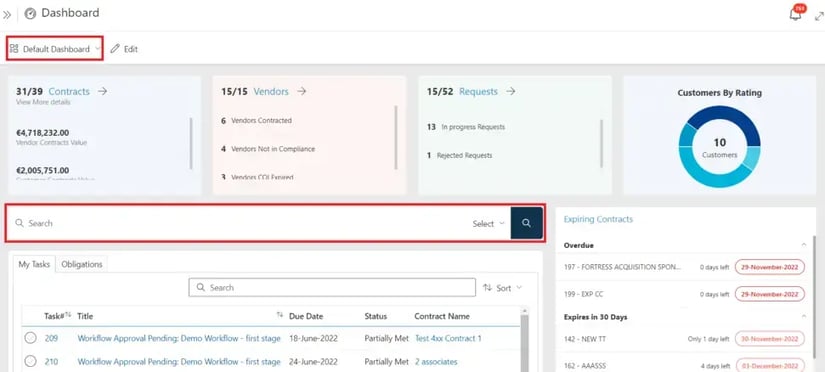Expand the sidebar with double chevron icon
The image size is (825, 372).
(7, 15)
